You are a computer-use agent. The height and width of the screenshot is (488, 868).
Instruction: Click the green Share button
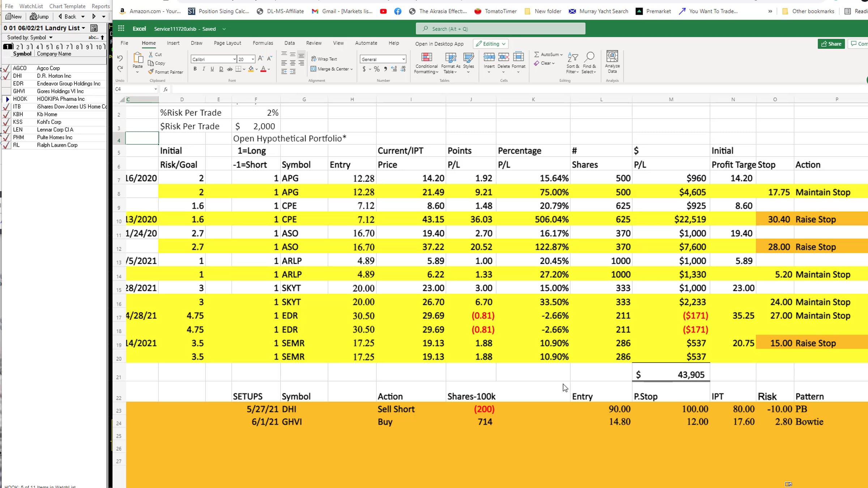(831, 44)
